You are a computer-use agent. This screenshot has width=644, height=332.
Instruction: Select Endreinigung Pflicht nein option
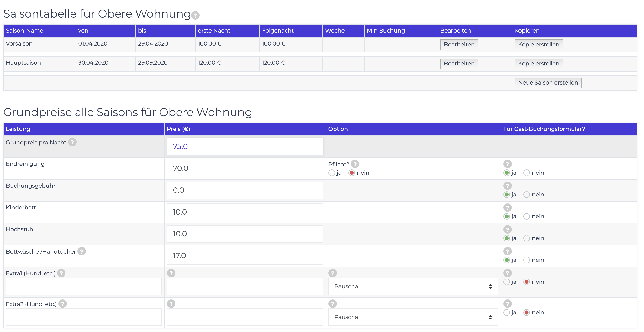pos(351,173)
